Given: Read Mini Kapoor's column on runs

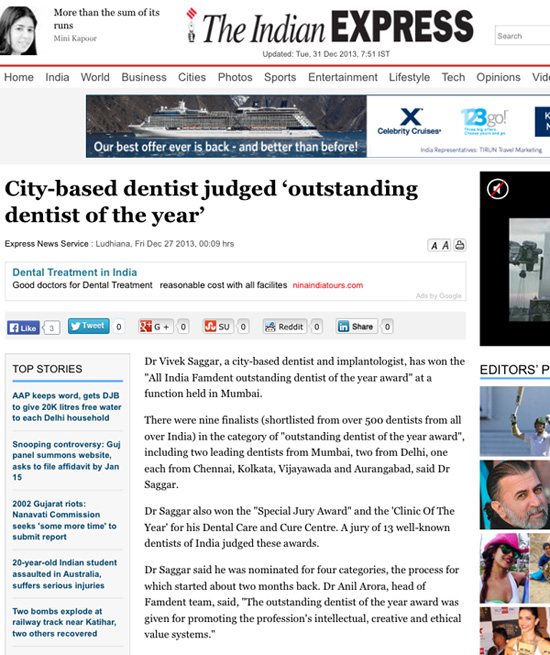Looking at the screenshot, I should tap(106, 19).
